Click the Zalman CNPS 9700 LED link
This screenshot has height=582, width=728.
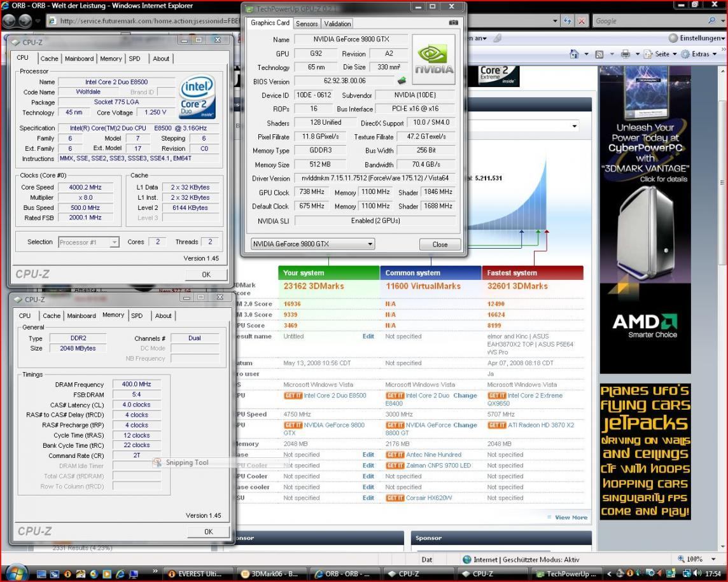[438, 466]
